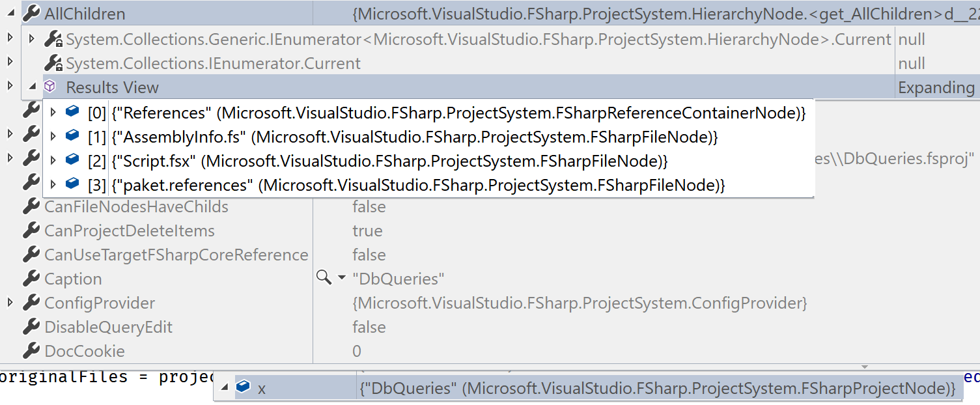The height and width of the screenshot is (405, 980).
Task: Click the blue cube icon of item [1]
Action: (x=72, y=136)
